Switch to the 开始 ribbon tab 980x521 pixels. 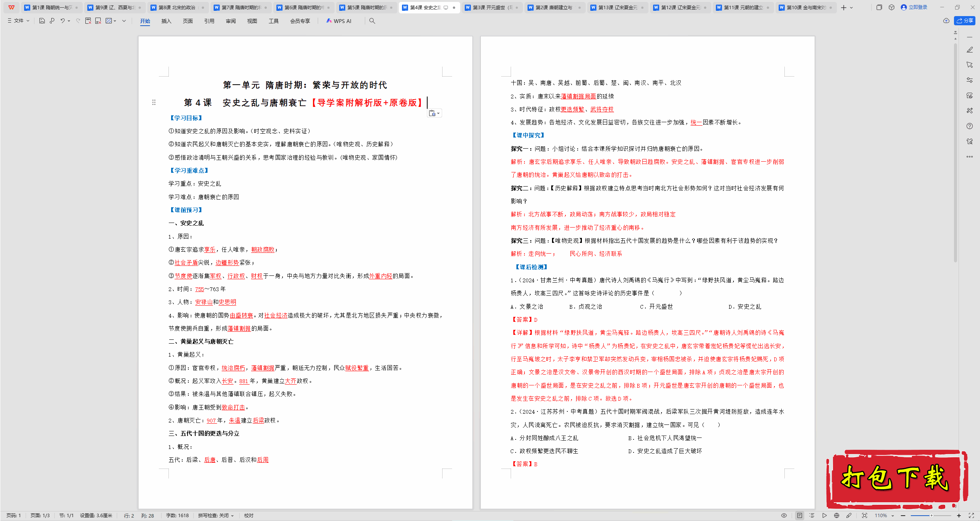[x=145, y=21]
